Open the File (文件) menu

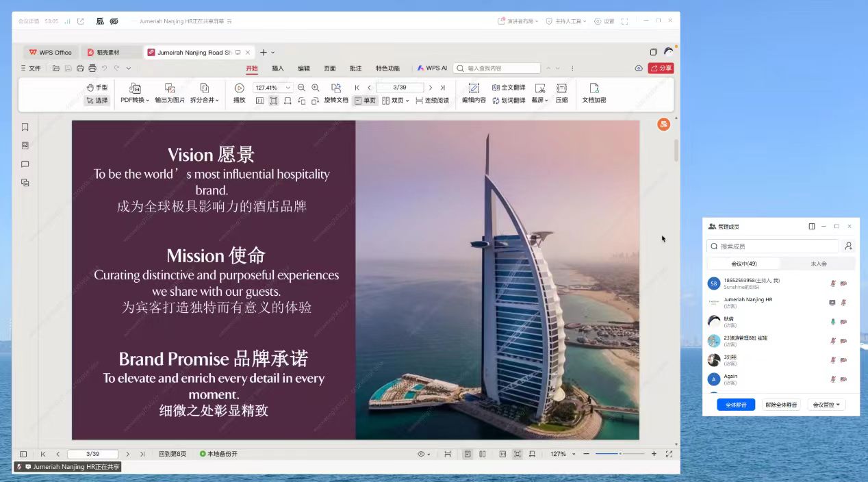click(x=31, y=68)
